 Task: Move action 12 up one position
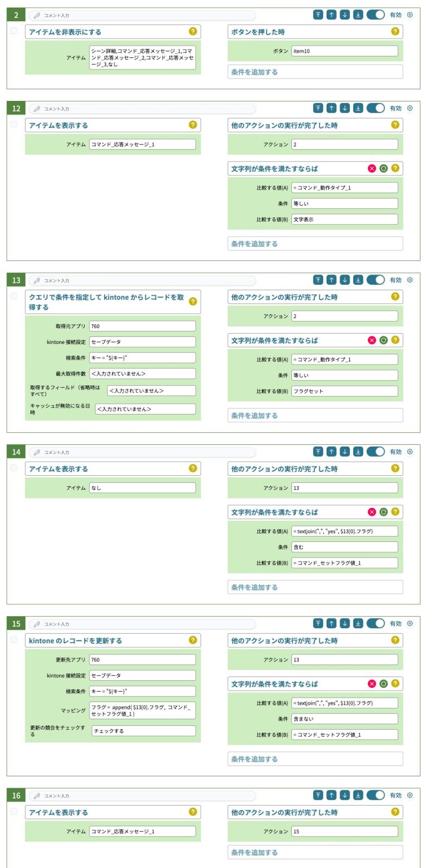tap(332, 108)
